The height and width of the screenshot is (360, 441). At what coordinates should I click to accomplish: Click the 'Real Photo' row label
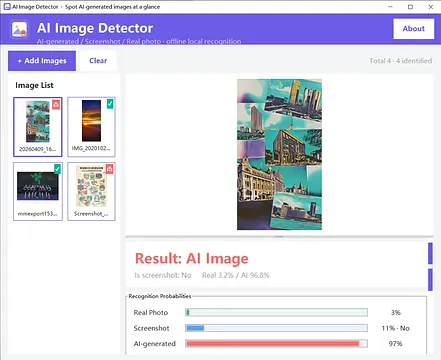click(x=151, y=313)
